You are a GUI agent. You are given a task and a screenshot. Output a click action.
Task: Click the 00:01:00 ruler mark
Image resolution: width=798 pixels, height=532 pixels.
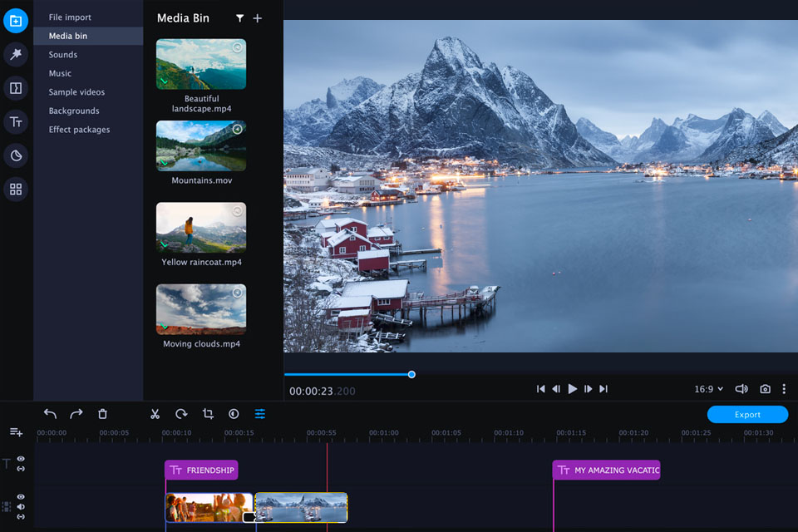tap(384, 433)
